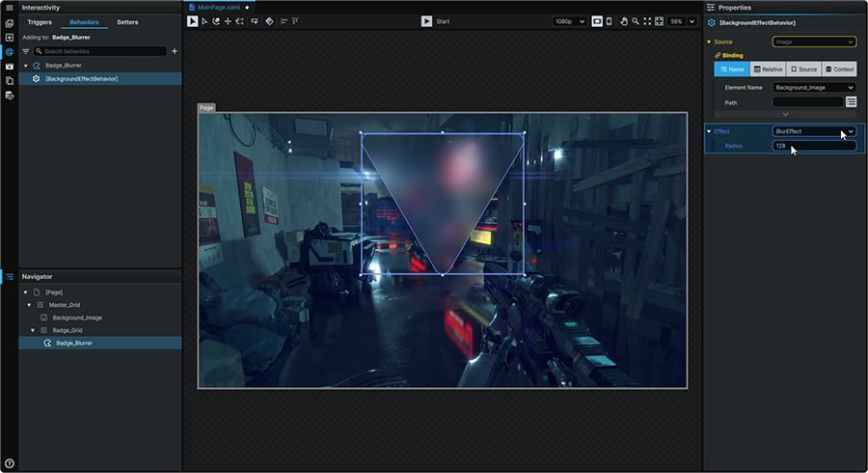The image size is (868, 473).
Task: Click the Search behaviors field
Action: pos(99,51)
